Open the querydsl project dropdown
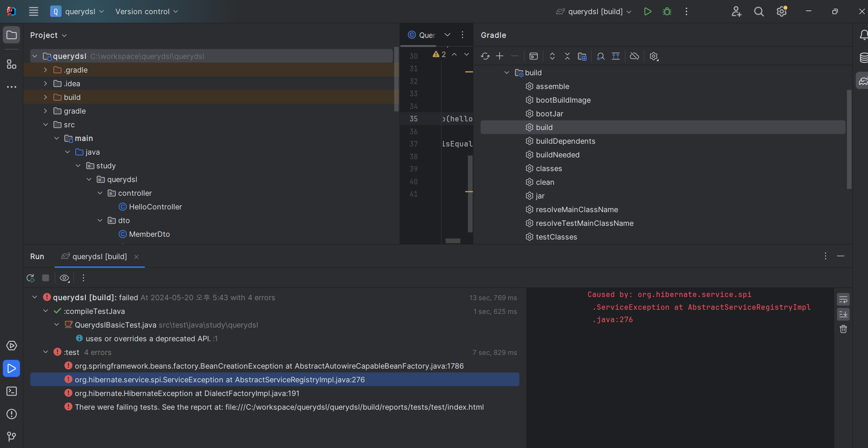The width and height of the screenshot is (868, 448). click(78, 11)
